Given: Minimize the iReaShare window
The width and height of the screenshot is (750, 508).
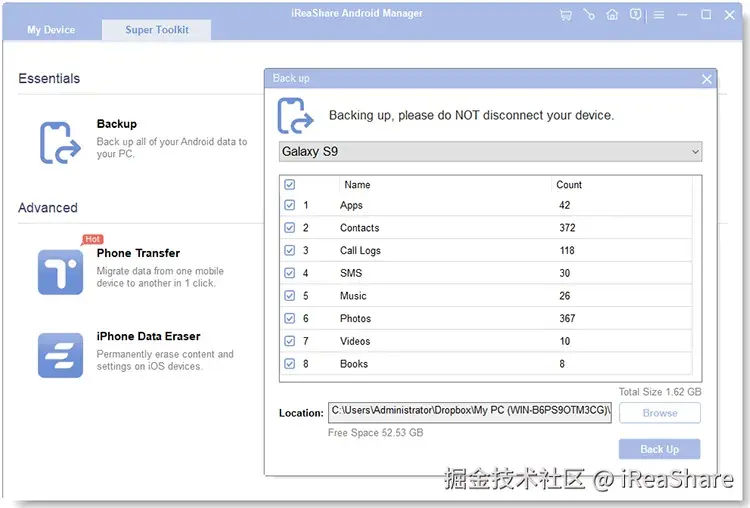Looking at the screenshot, I should 682,15.
